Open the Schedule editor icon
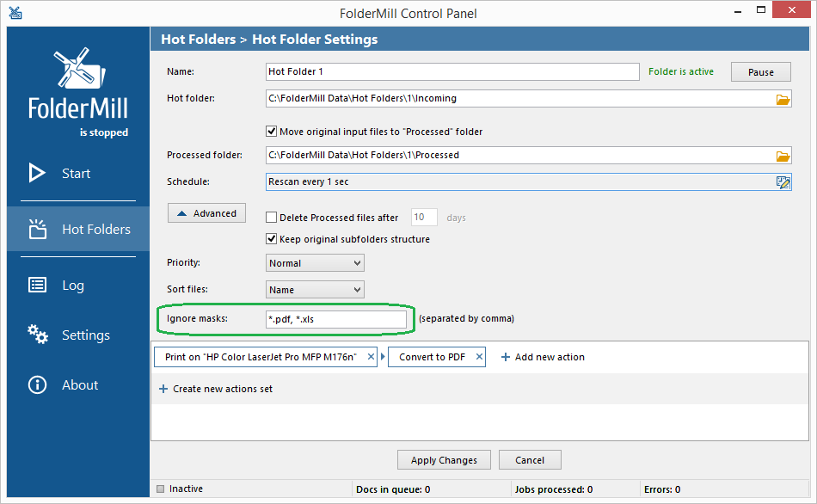The height and width of the screenshot is (504, 817). point(783,181)
